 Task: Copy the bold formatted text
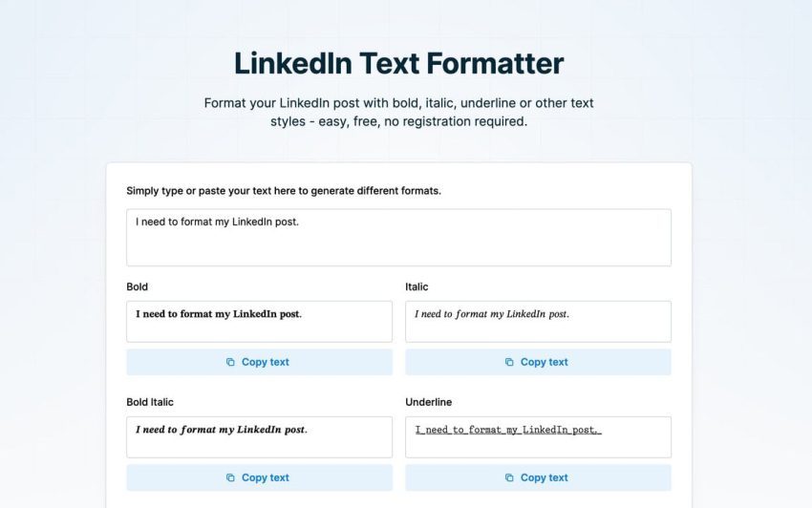(x=260, y=362)
